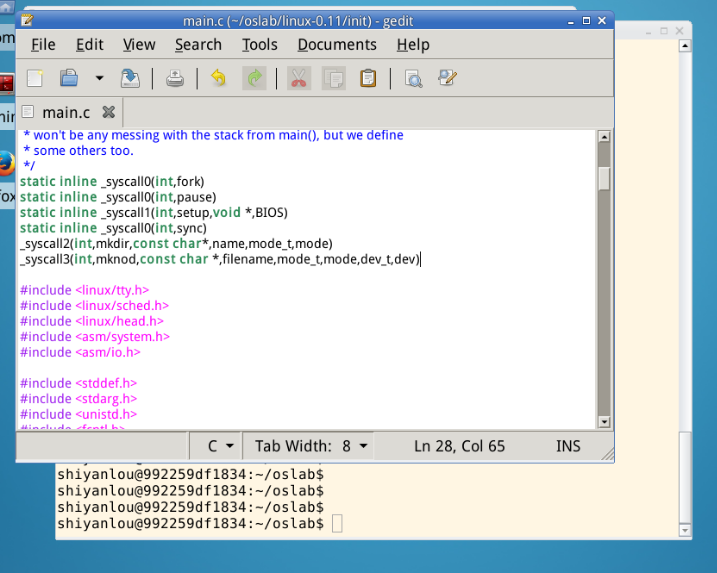This screenshot has width=717, height=573.
Task: Open the File menu
Action: point(43,44)
